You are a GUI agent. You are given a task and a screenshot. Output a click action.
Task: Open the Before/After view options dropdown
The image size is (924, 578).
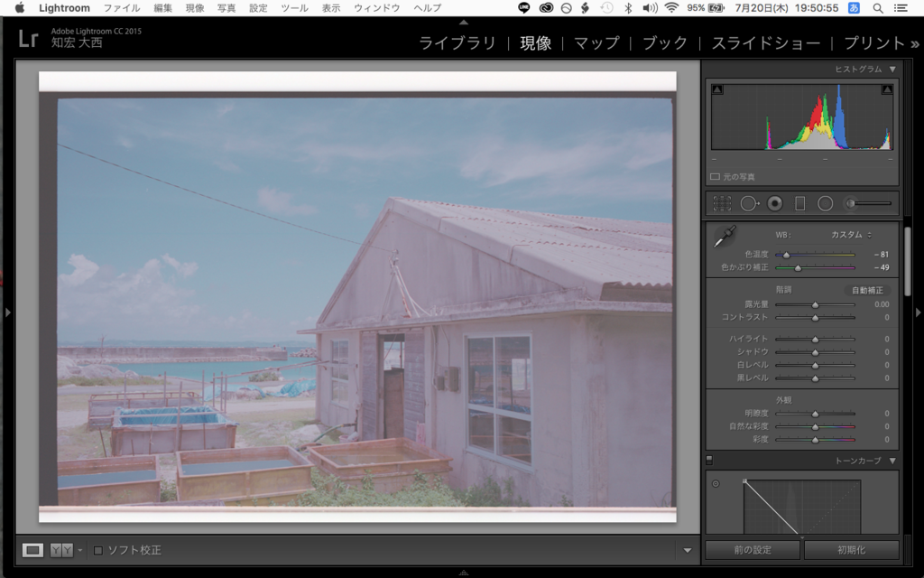(79, 550)
